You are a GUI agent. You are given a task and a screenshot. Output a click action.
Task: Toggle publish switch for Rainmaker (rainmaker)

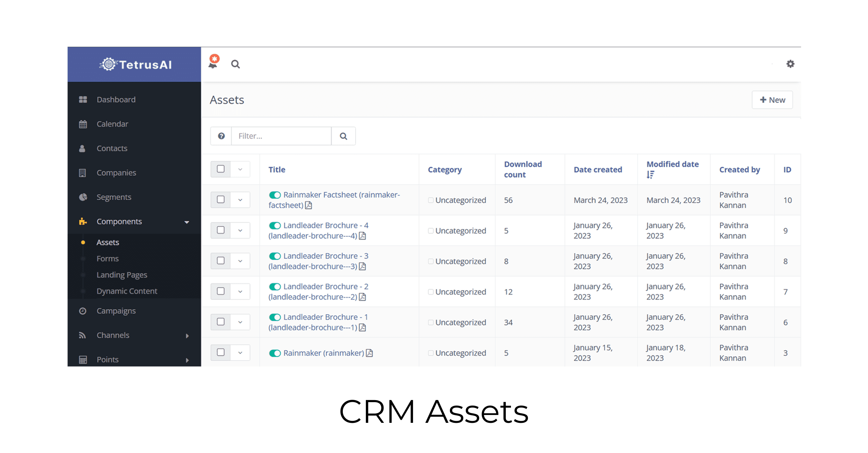[275, 353]
